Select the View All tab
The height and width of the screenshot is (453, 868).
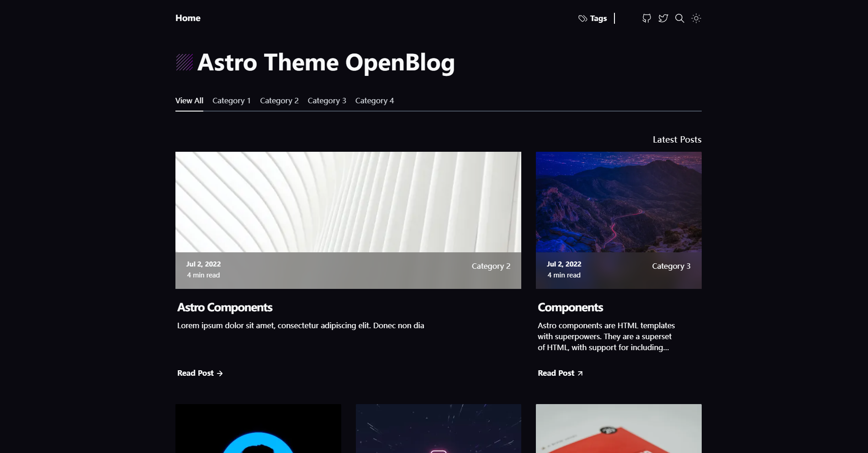tap(189, 101)
